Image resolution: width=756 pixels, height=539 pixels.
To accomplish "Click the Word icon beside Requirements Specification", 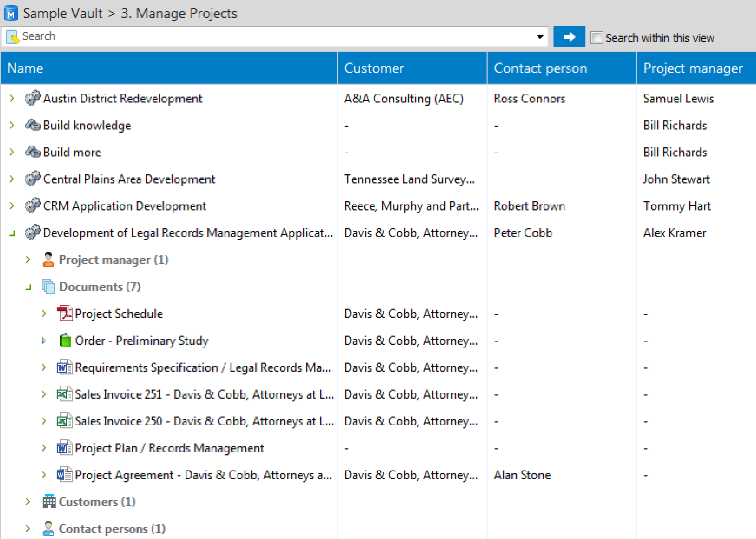I will pos(64,367).
